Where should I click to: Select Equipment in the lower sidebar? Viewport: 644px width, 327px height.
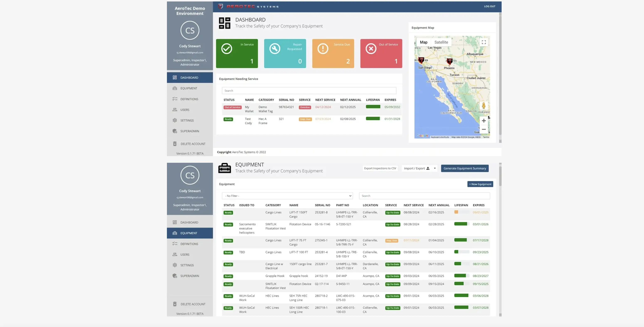190,233
